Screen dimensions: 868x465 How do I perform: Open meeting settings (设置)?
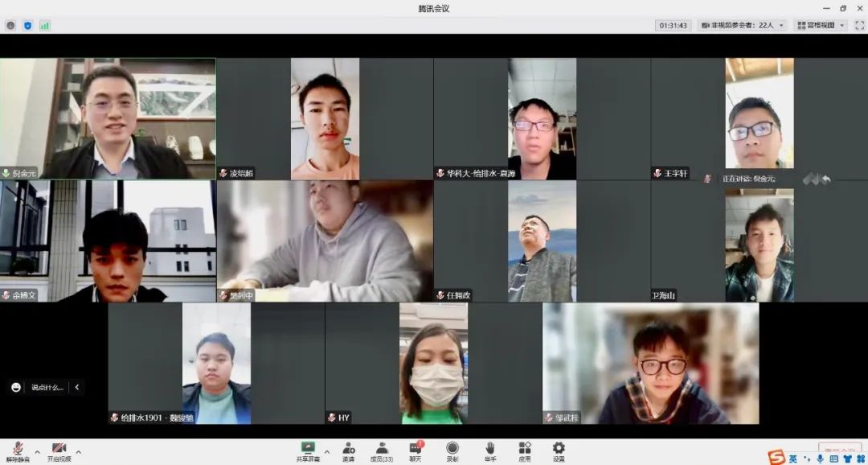pos(559,451)
